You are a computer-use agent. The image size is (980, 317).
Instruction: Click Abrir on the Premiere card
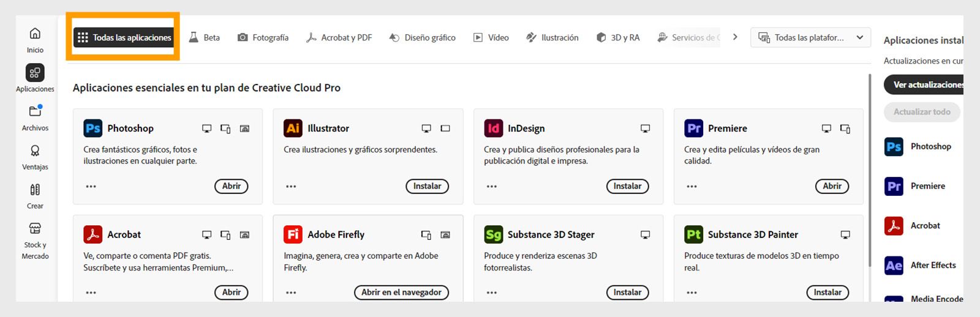tap(832, 186)
